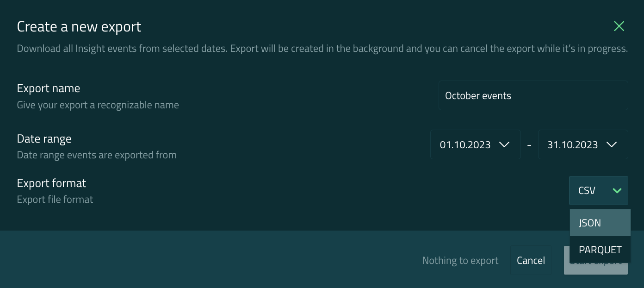Click the chevron beside 31.10.2023
The image size is (644, 288).
pyautogui.click(x=611, y=145)
